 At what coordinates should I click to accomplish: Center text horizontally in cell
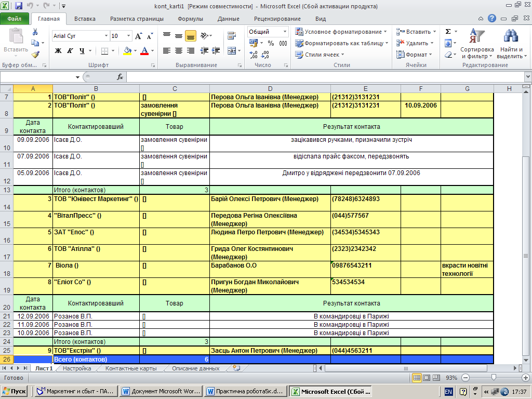[179, 51]
